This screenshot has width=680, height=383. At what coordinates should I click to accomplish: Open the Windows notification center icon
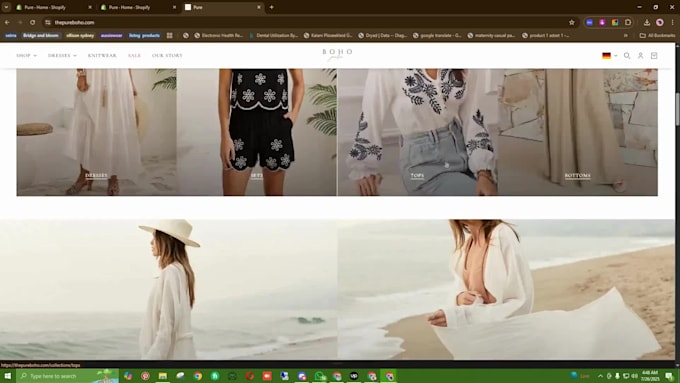tap(669, 376)
